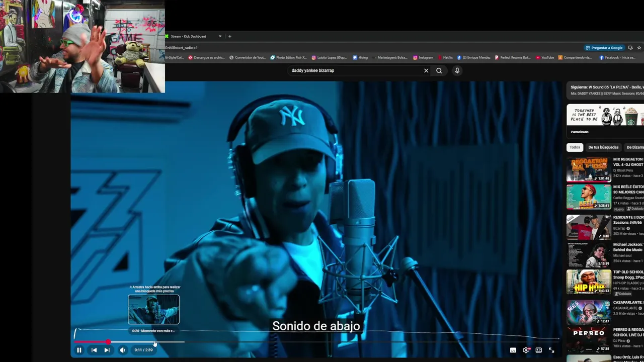
Task: Click the Esau Ortiz video title
Action: [x=628, y=357]
